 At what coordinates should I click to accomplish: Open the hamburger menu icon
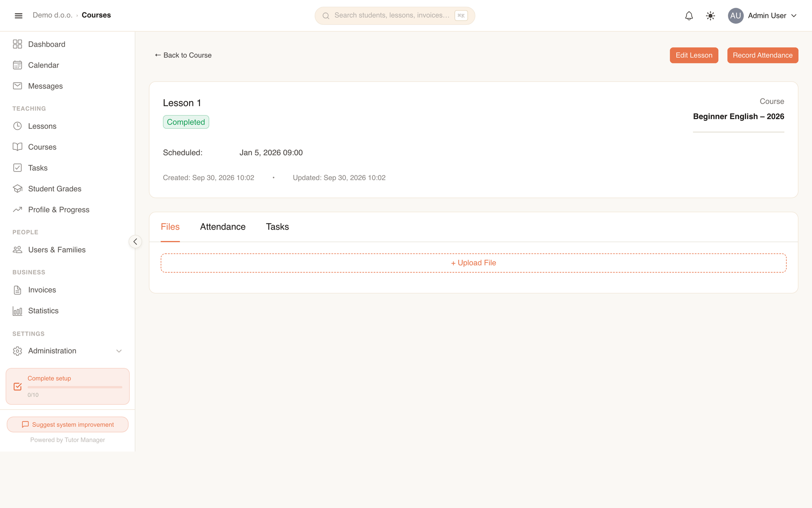[x=19, y=15]
